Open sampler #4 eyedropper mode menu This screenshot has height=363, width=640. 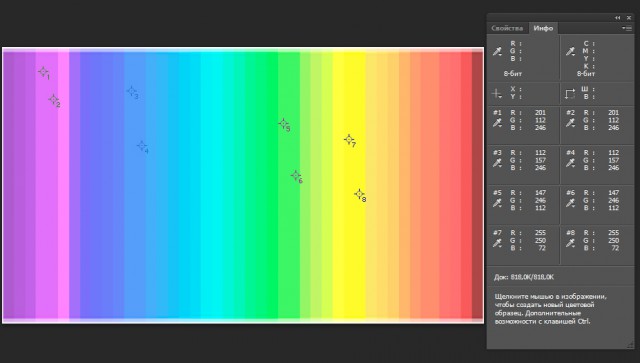[570, 163]
